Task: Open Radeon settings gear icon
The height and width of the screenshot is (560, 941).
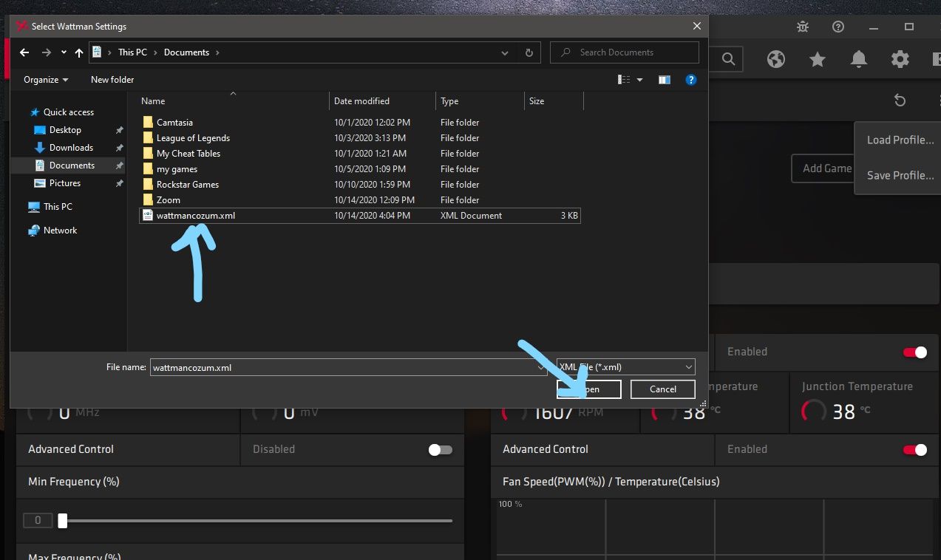Action: pyautogui.click(x=900, y=59)
